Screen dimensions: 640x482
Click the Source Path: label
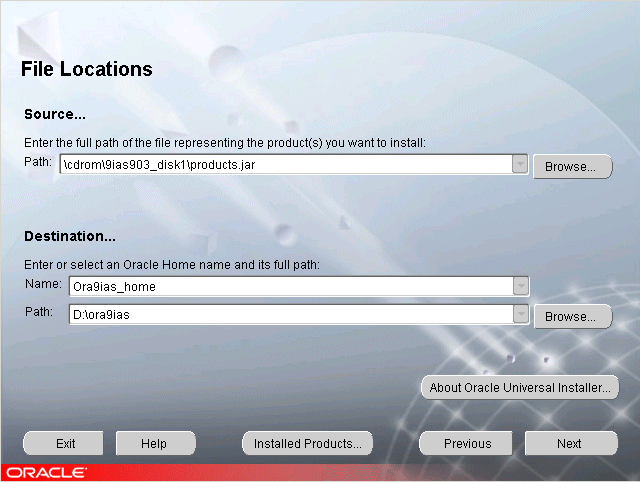[38, 162]
